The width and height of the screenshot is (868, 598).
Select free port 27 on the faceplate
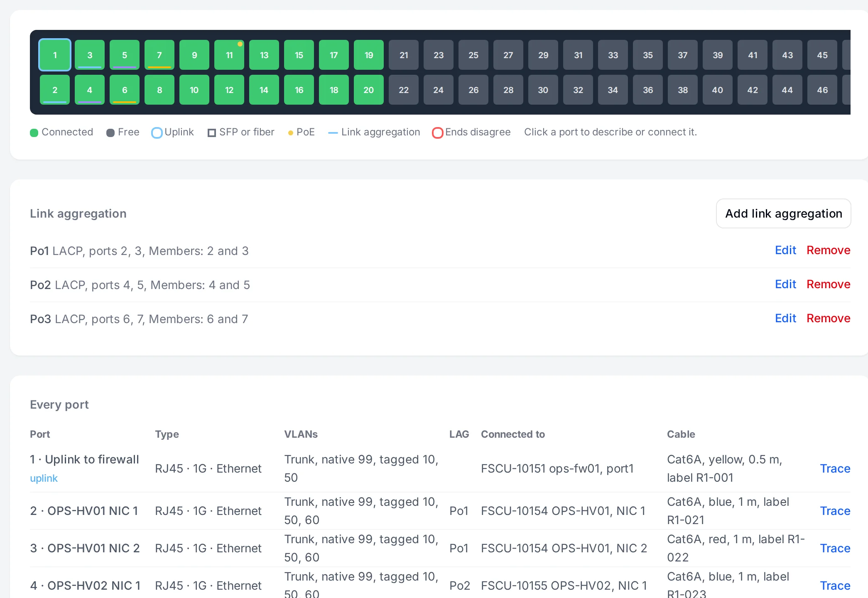(508, 55)
